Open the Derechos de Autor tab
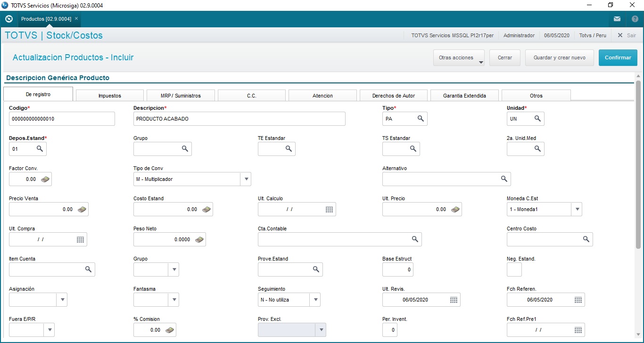 (394, 96)
